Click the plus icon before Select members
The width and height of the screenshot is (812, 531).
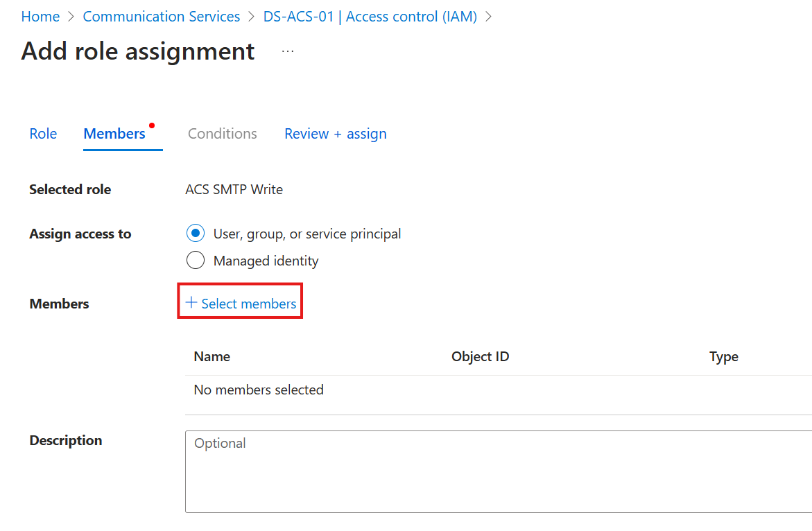191,303
